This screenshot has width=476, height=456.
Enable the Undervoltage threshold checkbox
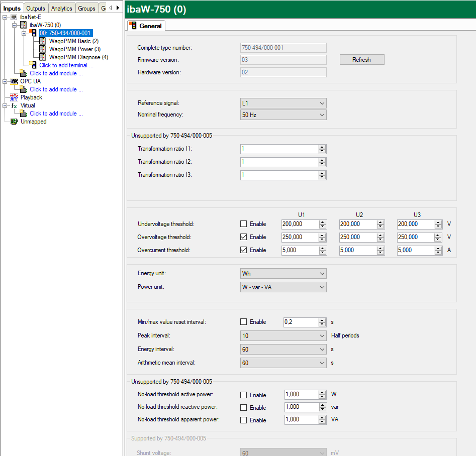coord(244,224)
